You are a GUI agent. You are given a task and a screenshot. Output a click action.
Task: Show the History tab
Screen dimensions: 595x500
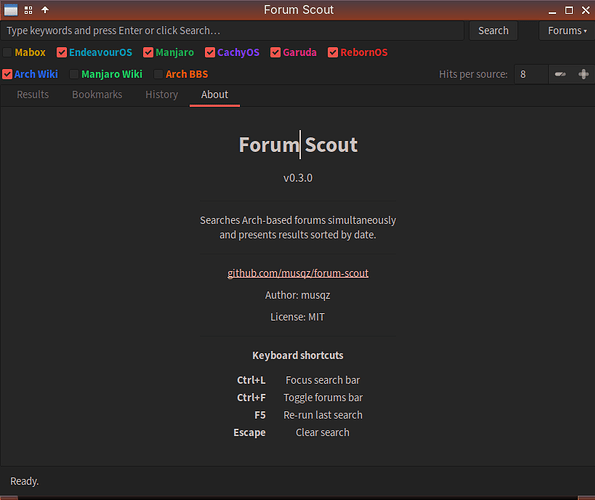click(162, 95)
